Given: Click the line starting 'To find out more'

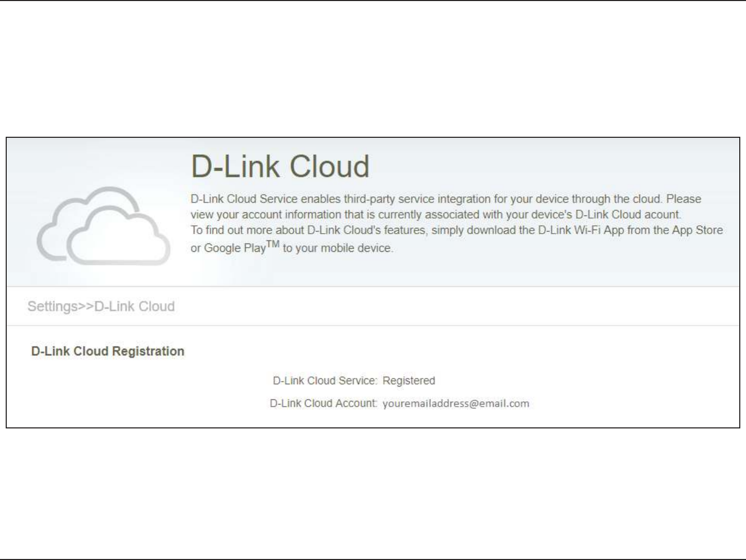Looking at the screenshot, I should (456, 230).
